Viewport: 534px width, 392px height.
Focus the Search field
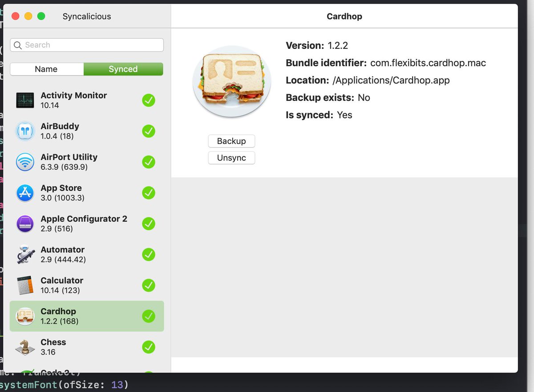(x=87, y=45)
